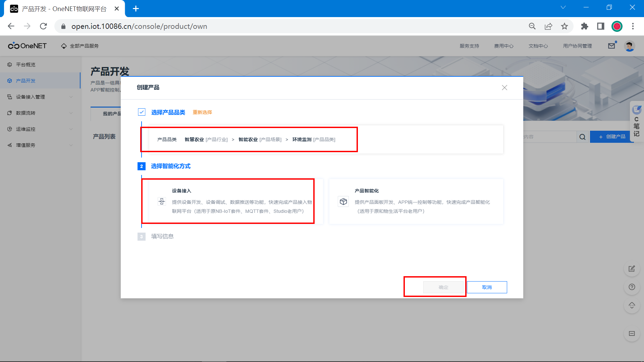
Task: Click the 取消 button
Action: click(487, 287)
